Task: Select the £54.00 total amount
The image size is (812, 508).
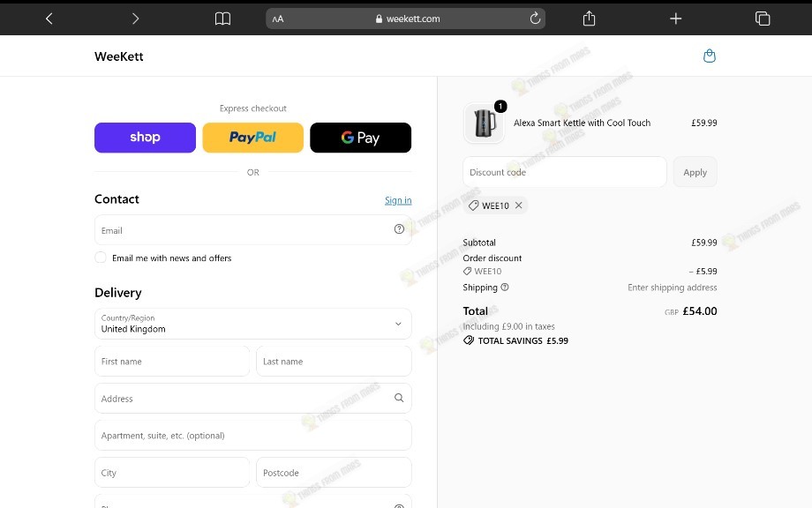Action: [700, 311]
